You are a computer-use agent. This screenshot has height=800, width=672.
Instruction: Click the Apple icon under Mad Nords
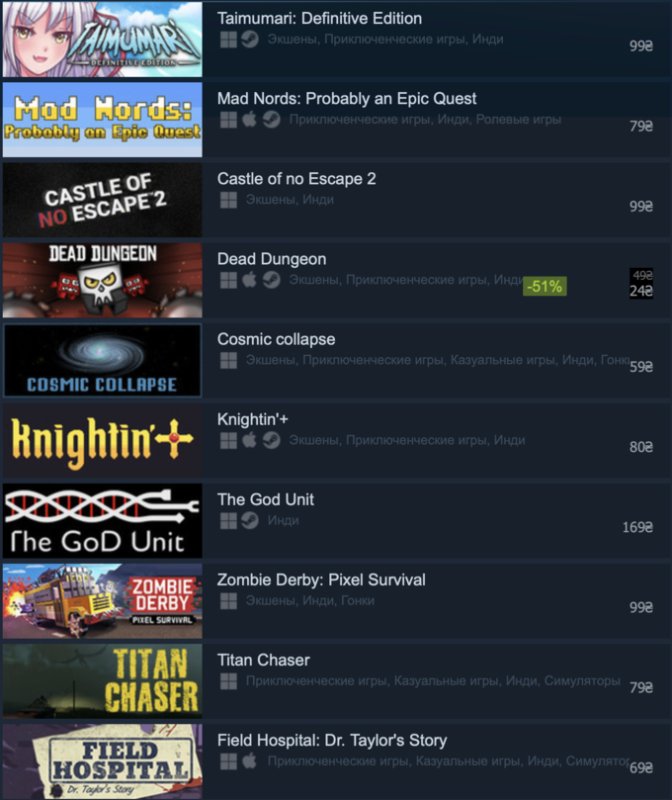[249, 120]
